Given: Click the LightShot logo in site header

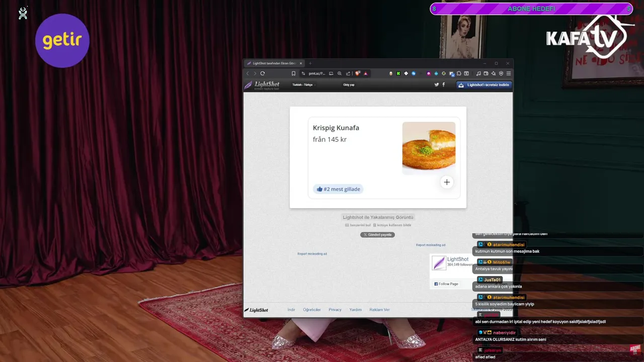Looking at the screenshot, I should [262, 85].
